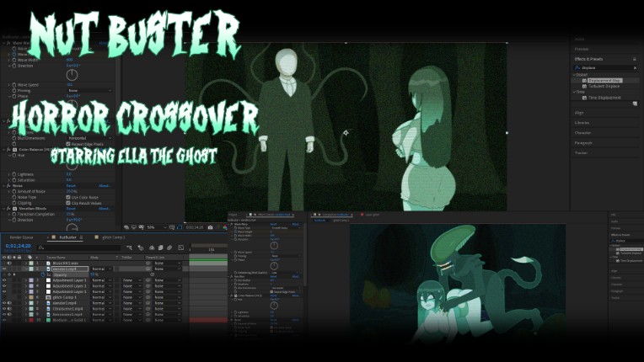Click the Displacement Map effect icon
The height and width of the screenshot is (362, 644).
tap(584, 81)
